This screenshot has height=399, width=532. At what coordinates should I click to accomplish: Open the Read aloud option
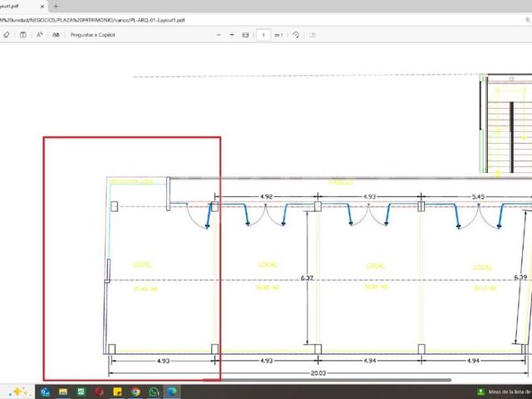[x=39, y=35]
